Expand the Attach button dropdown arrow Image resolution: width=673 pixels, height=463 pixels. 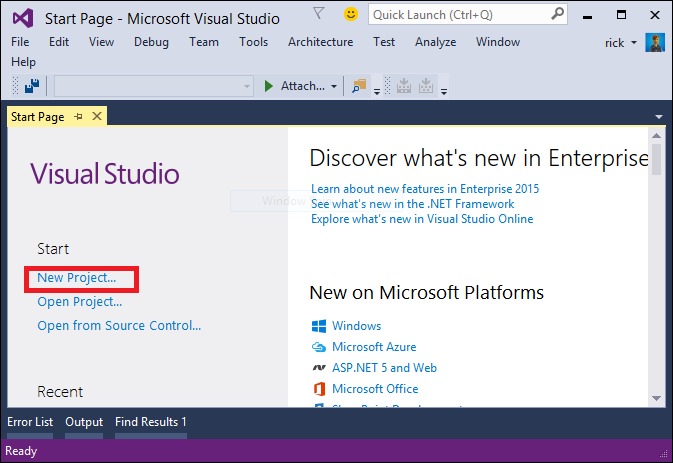334,86
